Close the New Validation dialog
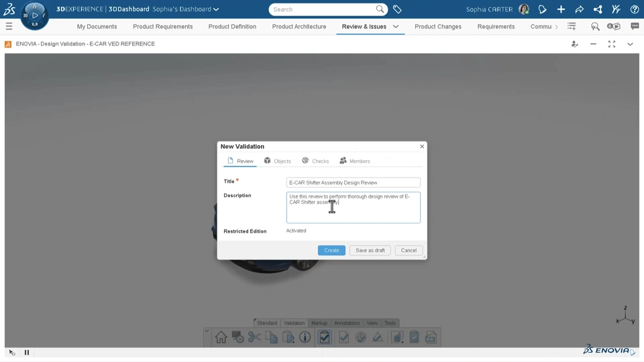This screenshot has width=644, height=362. [422, 146]
